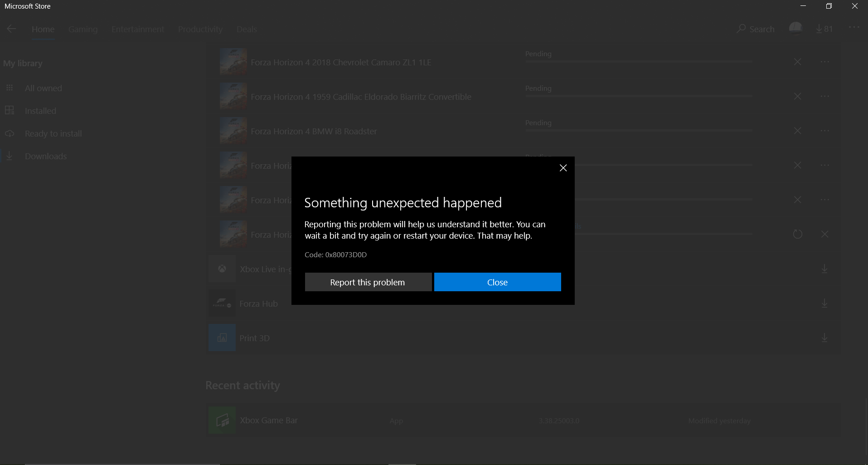The width and height of the screenshot is (868, 465).
Task: Click BMW i8 Roadster pending progress bar
Action: point(639,130)
